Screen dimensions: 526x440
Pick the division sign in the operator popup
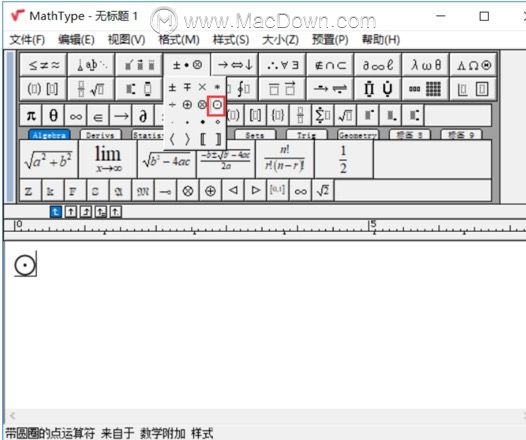click(x=172, y=105)
